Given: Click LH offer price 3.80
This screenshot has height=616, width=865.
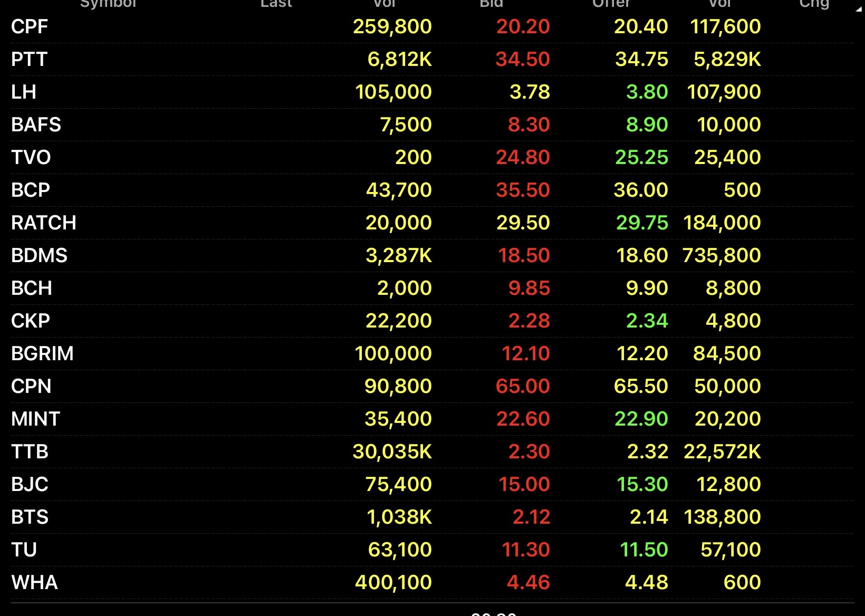Looking at the screenshot, I should (647, 92).
